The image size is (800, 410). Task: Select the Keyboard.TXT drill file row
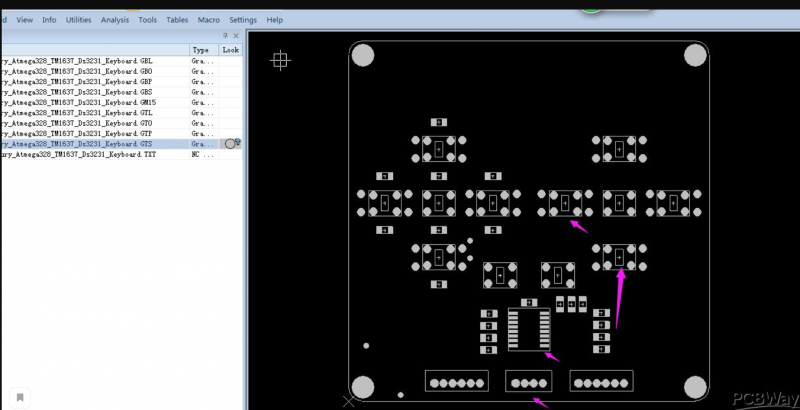[x=121, y=154]
